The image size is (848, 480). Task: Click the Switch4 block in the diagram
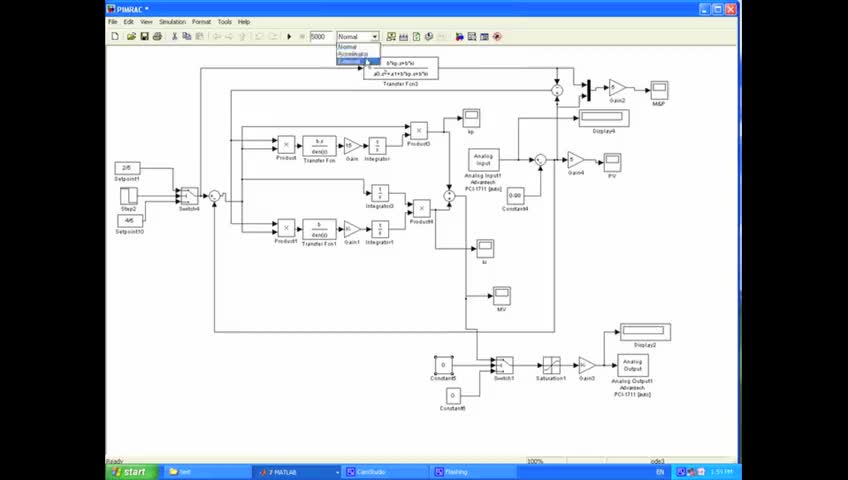pyautogui.click(x=189, y=196)
